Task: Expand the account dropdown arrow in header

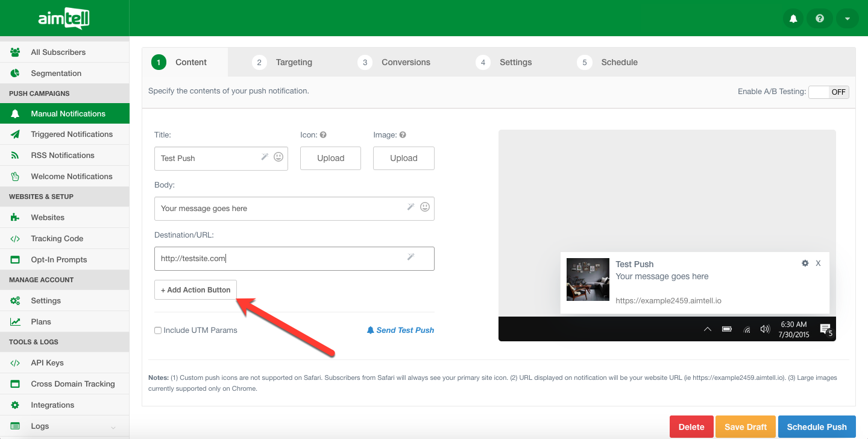Action: pos(847,19)
